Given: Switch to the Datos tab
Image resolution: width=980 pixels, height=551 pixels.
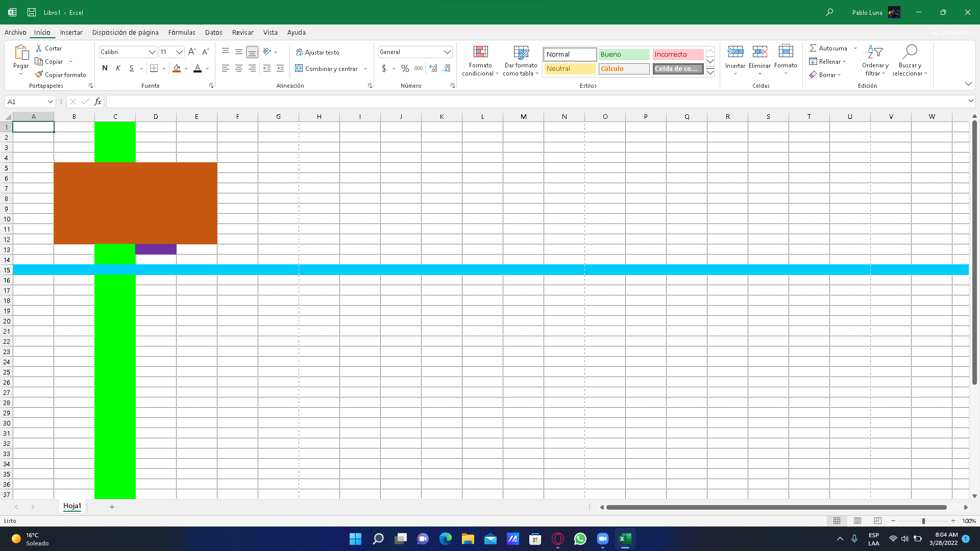Looking at the screenshot, I should 213,32.
